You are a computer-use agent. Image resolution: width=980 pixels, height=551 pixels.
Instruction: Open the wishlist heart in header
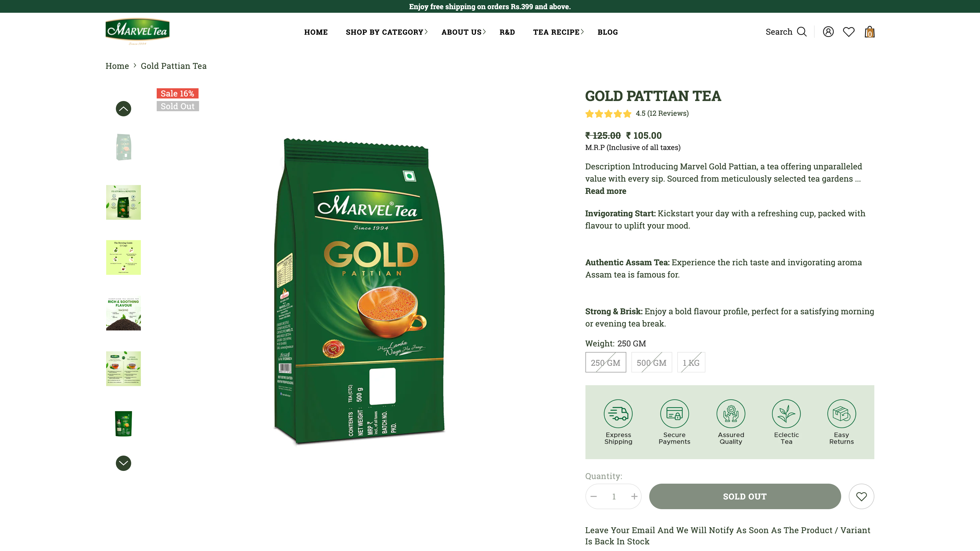(x=849, y=32)
